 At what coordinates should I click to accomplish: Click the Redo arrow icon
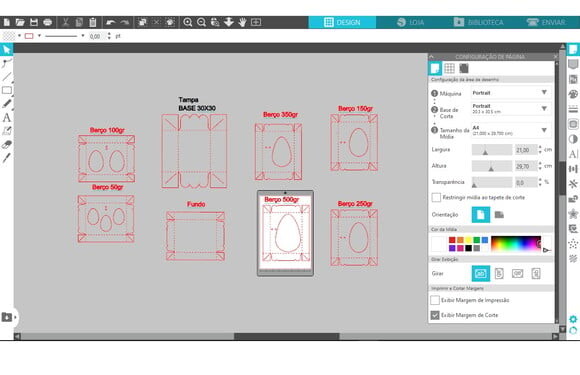[124, 22]
